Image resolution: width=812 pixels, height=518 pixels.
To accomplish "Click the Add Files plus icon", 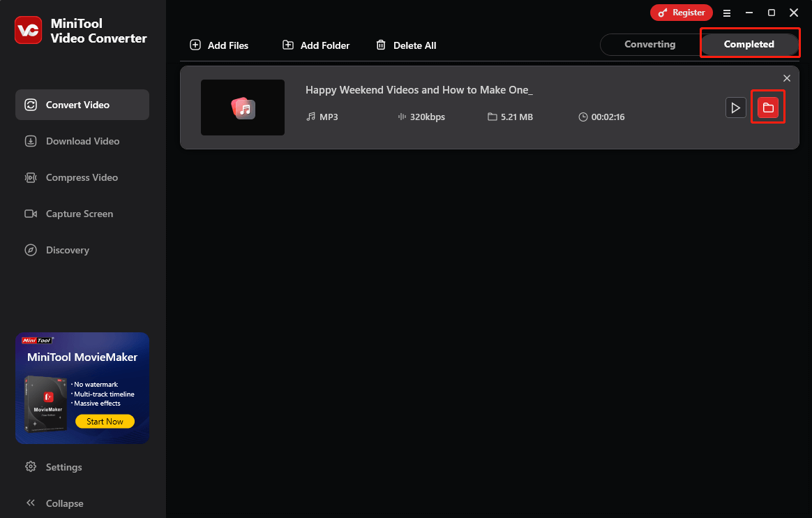I will [195, 45].
